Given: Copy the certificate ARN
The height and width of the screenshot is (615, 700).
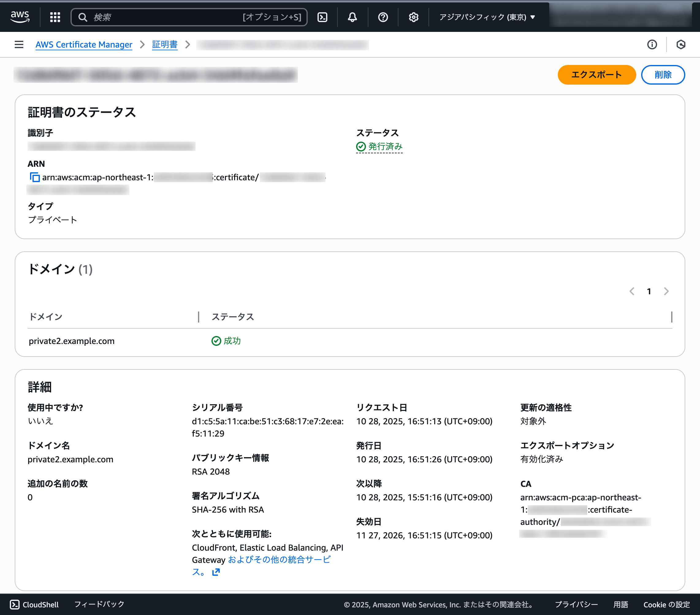Looking at the screenshot, I should (34, 178).
